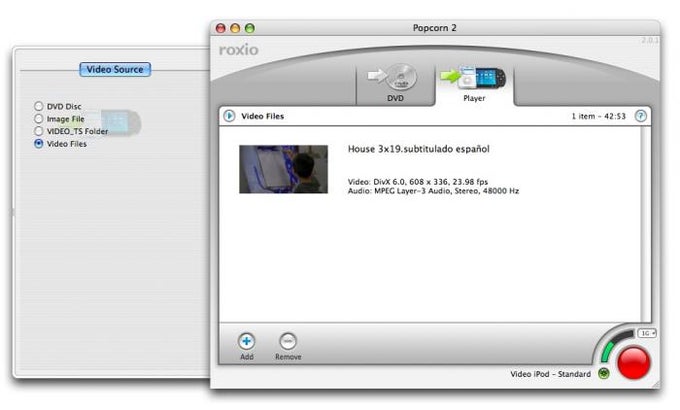Select the Image File radio option
The height and width of the screenshot is (410, 680).
[x=39, y=118]
